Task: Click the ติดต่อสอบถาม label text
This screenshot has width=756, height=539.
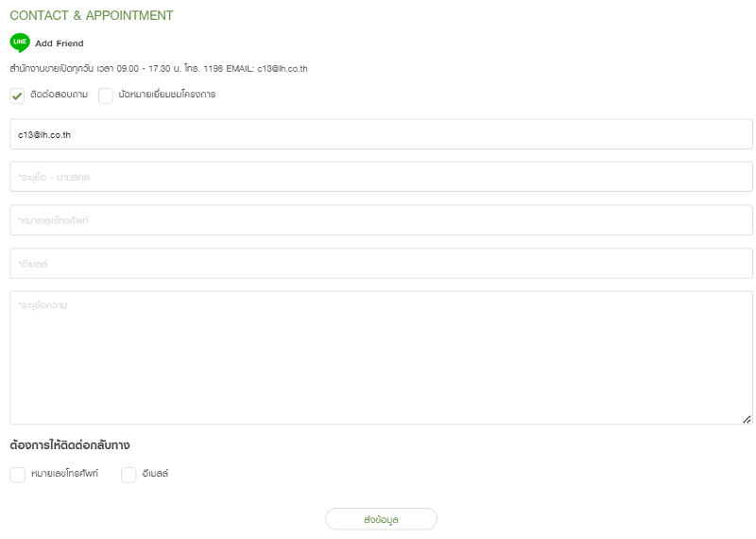Action: point(60,95)
